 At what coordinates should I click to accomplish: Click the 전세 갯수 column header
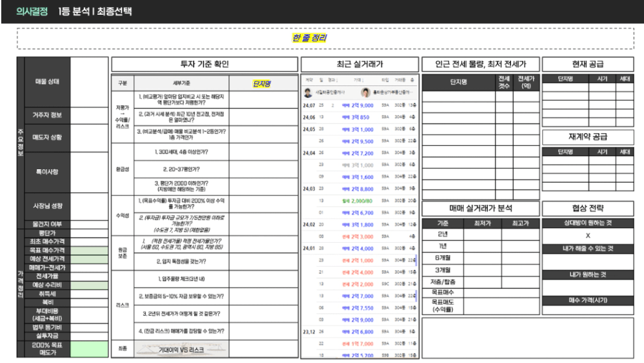coord(503,83)
